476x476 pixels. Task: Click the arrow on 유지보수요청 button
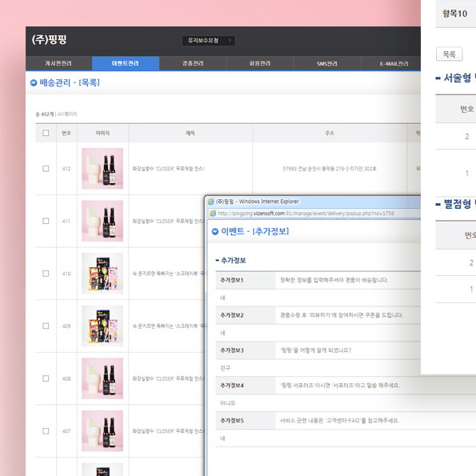pyautogui.click(x=230, y=40)
